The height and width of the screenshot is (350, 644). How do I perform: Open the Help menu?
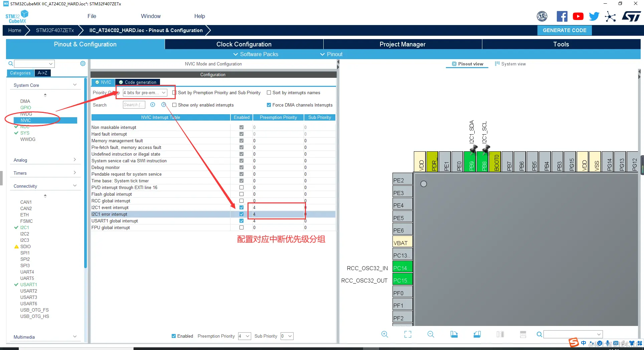pyautogui.click(x=200, y=16)
